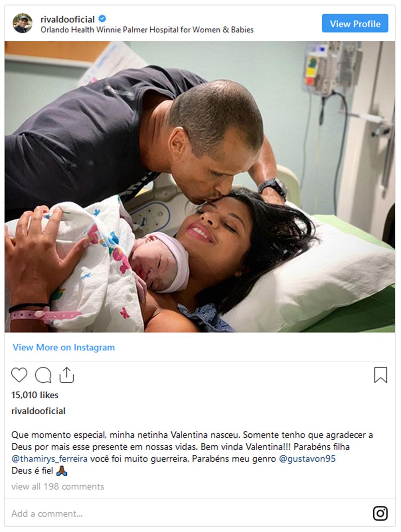This screenshot has width=401, height=532.
Task: Click the 15,010 likes count
Action: pos(35,395)
